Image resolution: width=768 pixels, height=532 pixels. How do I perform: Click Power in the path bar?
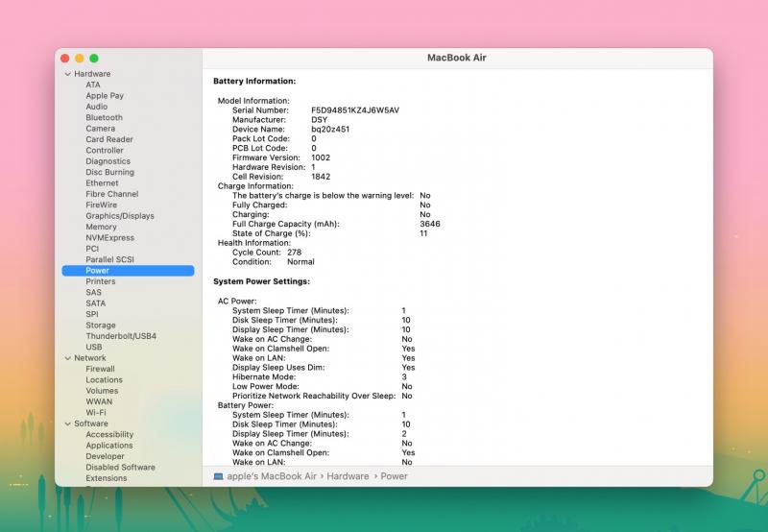click(x=394, y=476)
